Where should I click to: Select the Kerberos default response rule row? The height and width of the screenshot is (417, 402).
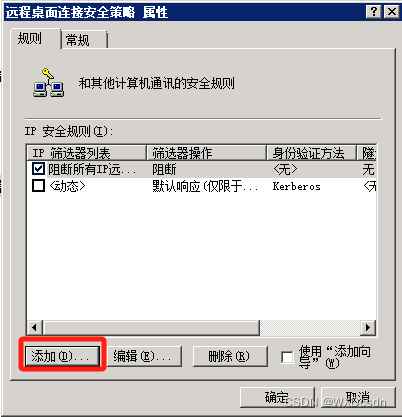coord(202,186)
